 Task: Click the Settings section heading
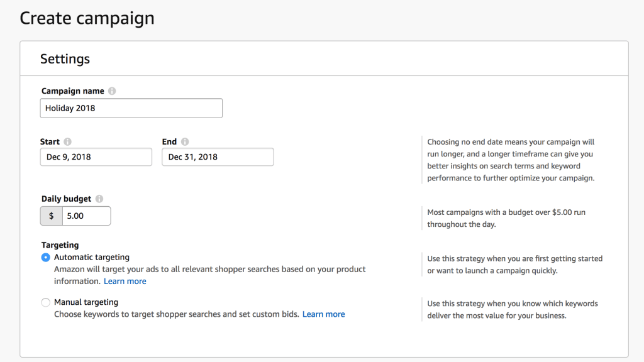[65, 59]
